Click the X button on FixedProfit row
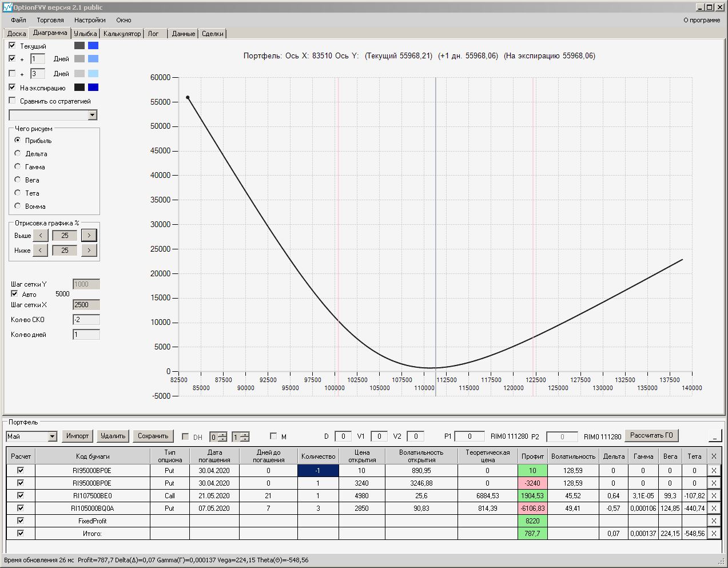Image resolution: width=728 pixels, height=568 pixels. [713, 521]
